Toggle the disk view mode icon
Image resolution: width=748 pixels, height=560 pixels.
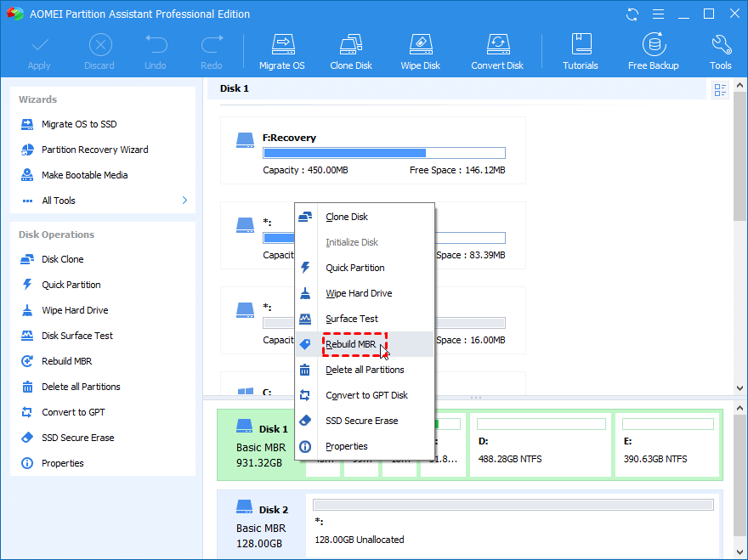pos(721,90)
